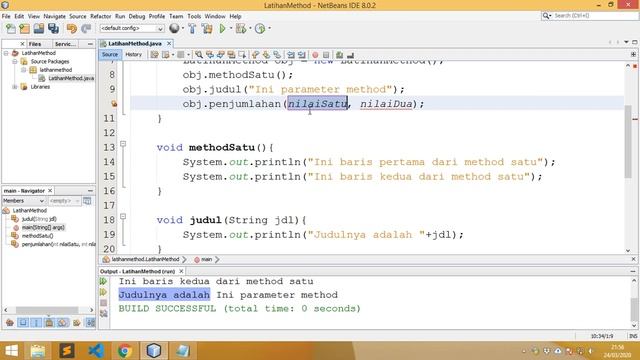This screenshot has height=360, width=640.
Task: Click the Last Edit icon in editor toolbar
Action: click(154, 54)
